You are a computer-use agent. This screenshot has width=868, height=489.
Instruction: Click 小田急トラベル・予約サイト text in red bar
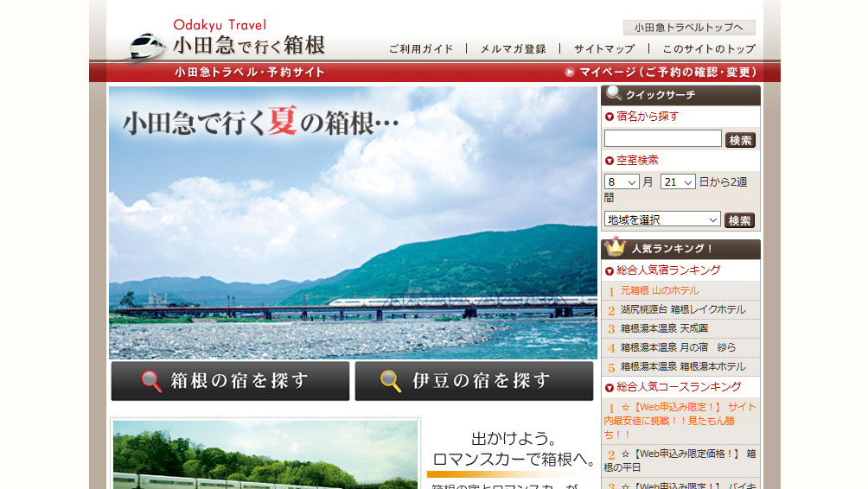[250, 72]
